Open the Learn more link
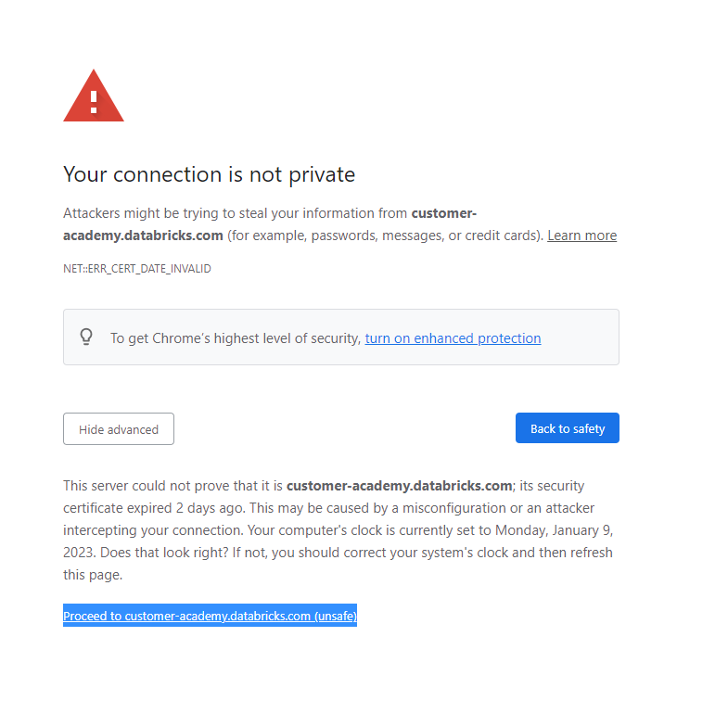The width and height of the screenshot is (728, 713). coord(581,236)
